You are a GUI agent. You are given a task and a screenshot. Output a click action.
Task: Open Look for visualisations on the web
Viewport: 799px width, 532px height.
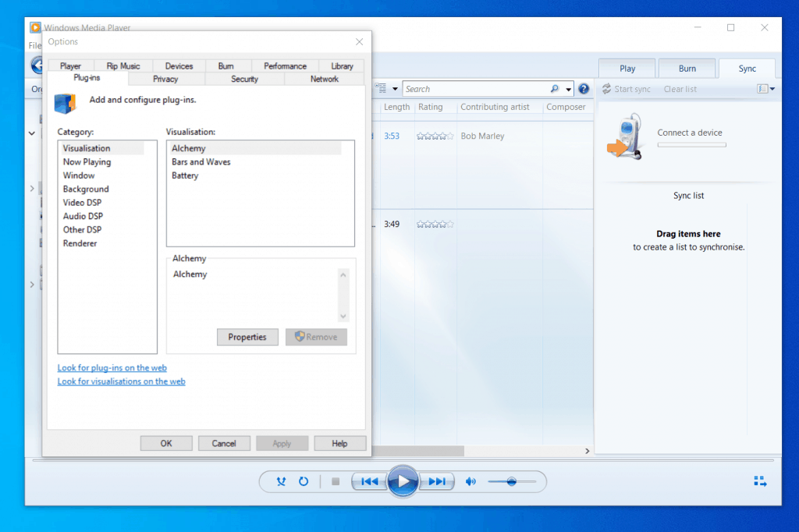coord(121,381)
